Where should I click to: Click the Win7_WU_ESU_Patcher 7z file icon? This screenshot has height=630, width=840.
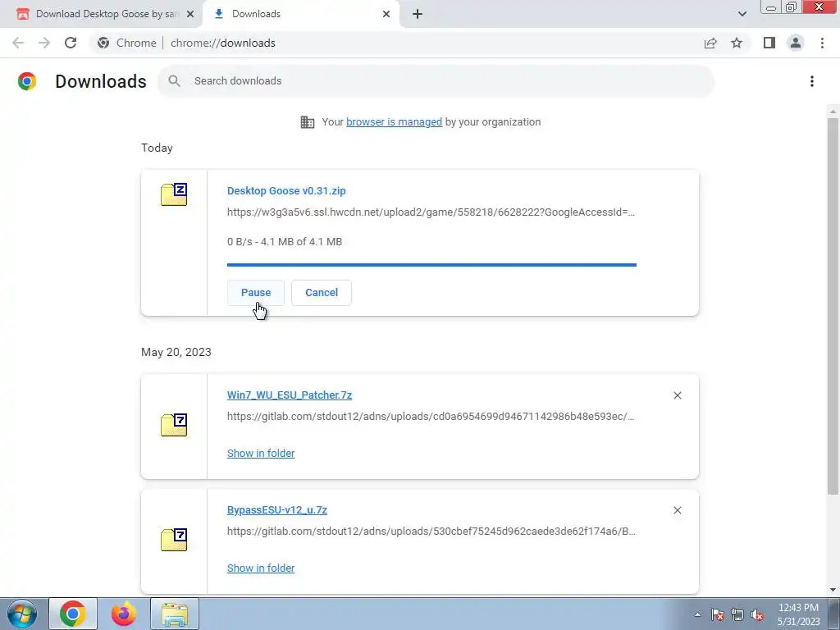click(x=174, y=425)
